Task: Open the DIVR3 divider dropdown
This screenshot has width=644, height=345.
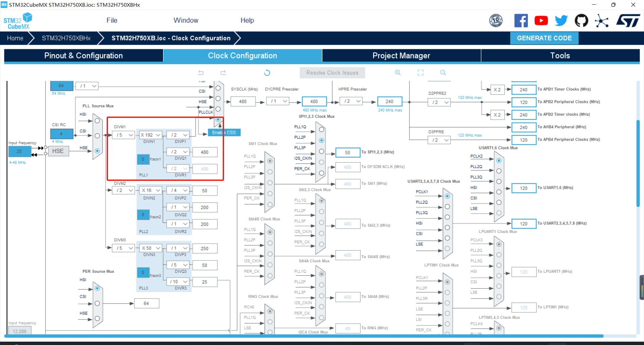Action: 178,282
